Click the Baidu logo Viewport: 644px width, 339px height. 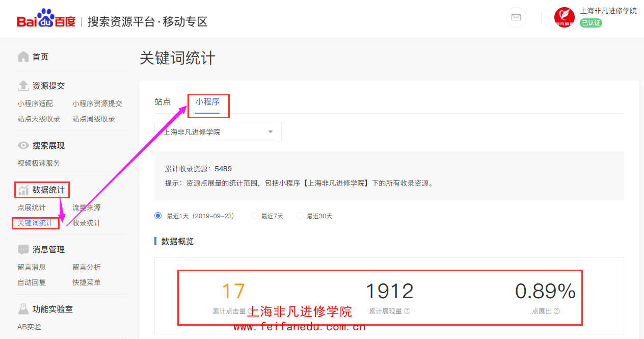46,19
